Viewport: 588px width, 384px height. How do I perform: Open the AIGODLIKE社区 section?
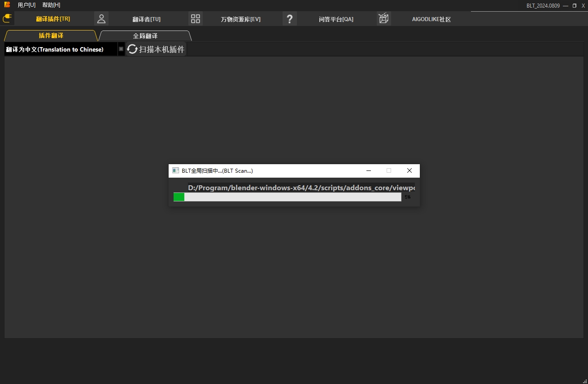431,19
